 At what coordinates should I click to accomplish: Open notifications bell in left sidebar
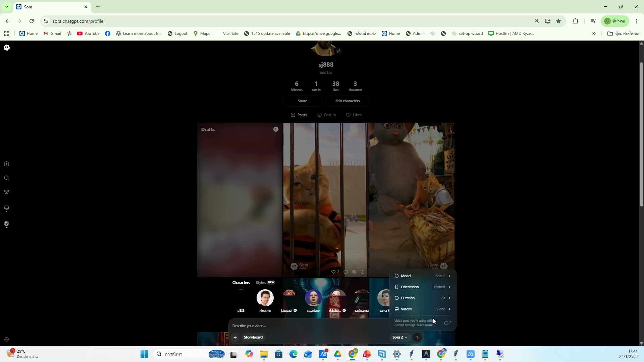[x=6, y=208]
